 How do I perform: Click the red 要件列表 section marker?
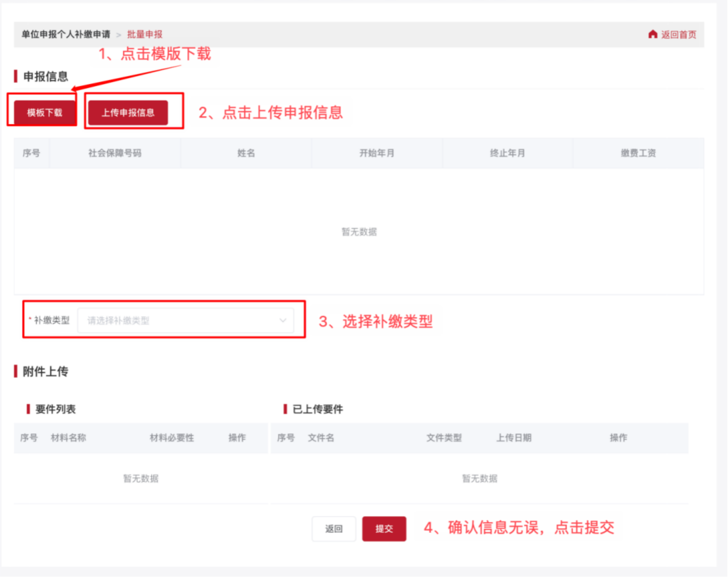tap(29, 409)
